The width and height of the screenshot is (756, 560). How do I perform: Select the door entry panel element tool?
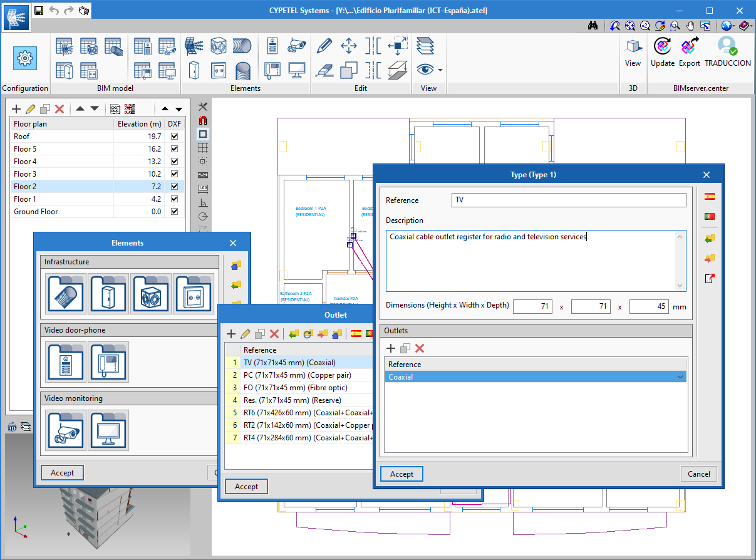point(273,46)
